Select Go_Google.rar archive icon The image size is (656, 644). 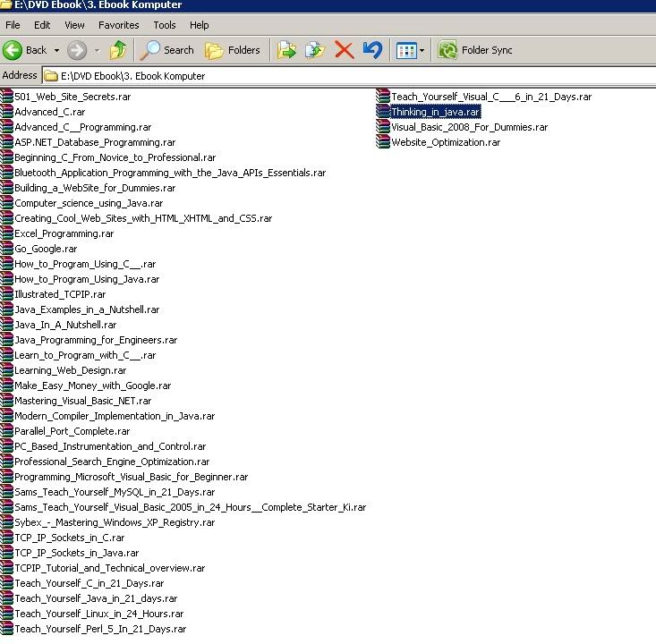coord(6,249)
